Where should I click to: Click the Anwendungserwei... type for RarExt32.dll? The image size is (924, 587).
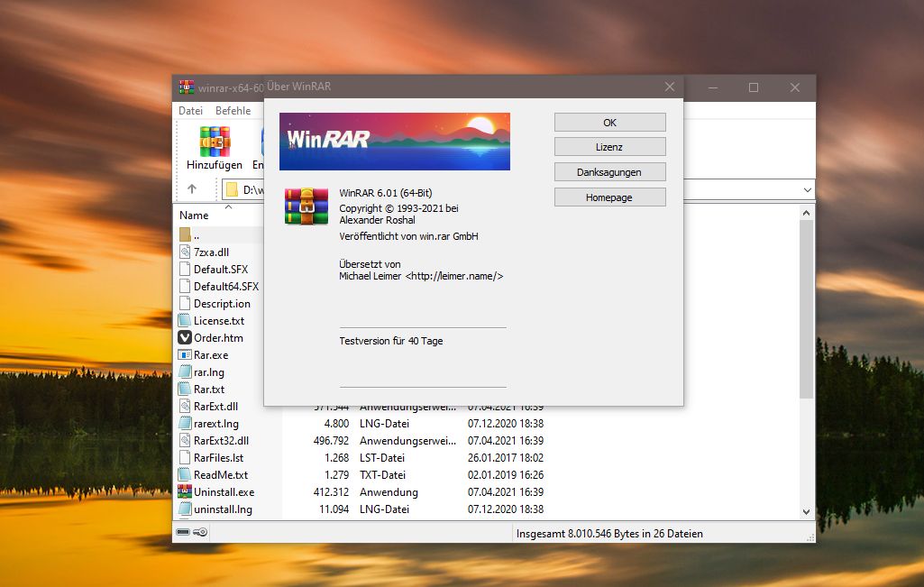click(x=407, y=440)
